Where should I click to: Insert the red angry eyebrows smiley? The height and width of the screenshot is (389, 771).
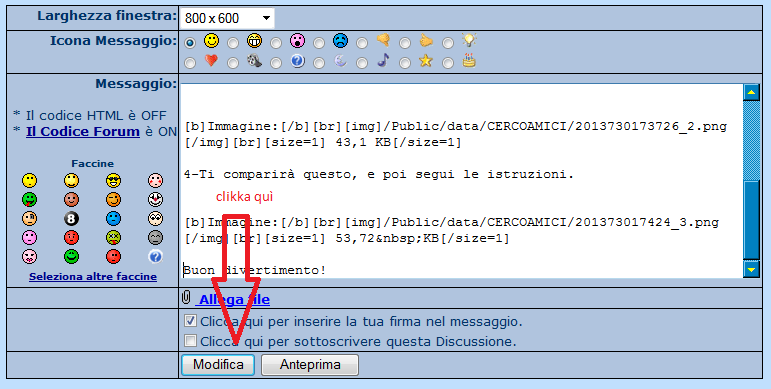click(71, 238)
